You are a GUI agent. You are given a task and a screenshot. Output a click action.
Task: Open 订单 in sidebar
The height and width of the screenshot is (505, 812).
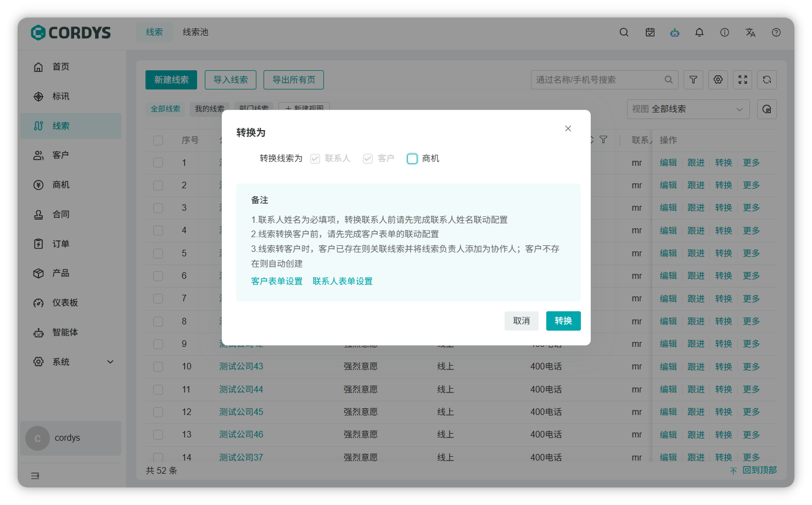71,244
